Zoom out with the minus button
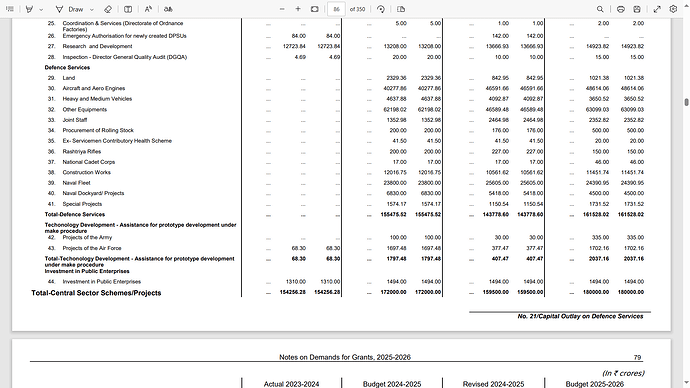690x388 pixels. (282, 9)
